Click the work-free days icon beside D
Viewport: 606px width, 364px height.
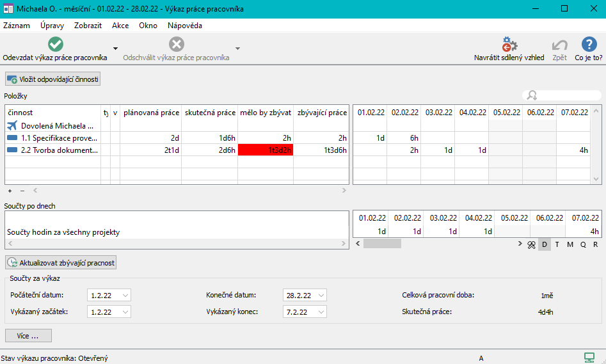point(531,244)
